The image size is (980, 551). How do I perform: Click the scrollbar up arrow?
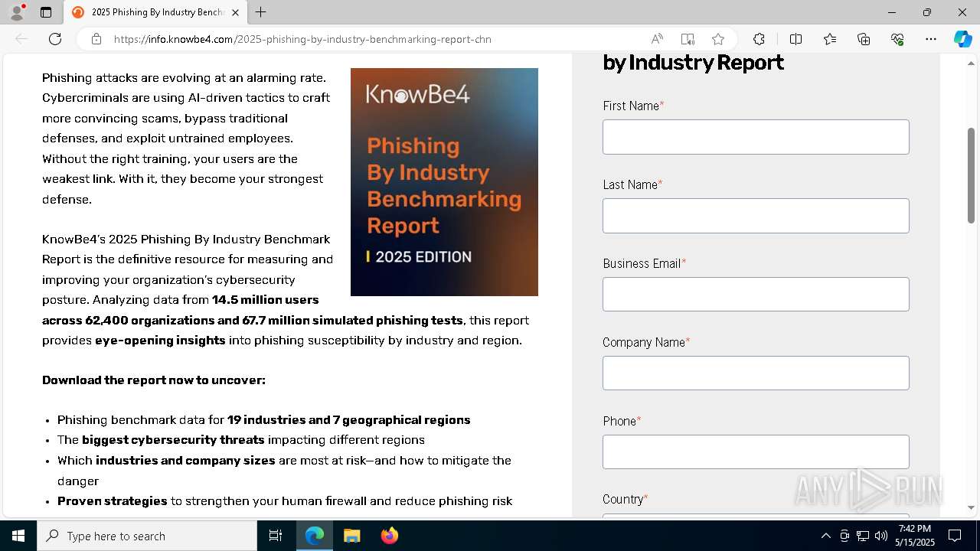971,63
